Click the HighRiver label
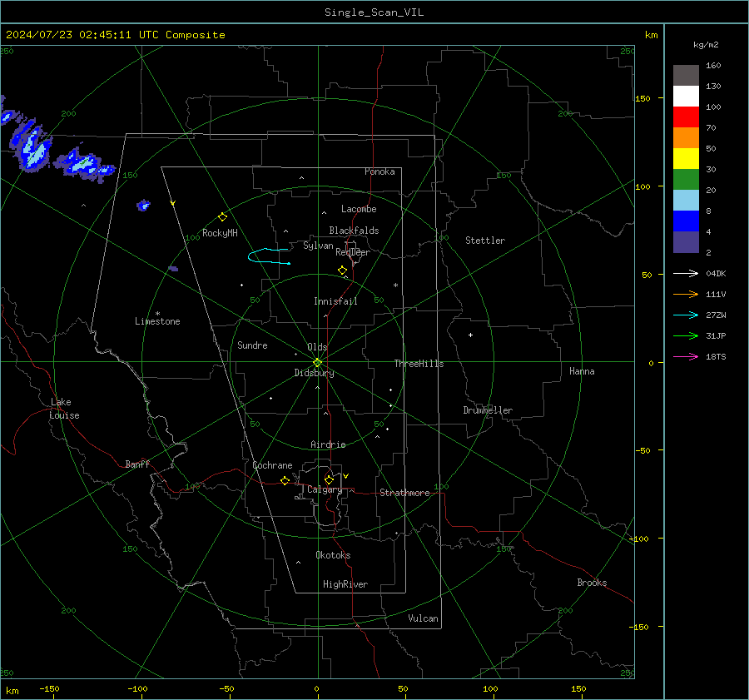749x700 pixels. point(345,584)
